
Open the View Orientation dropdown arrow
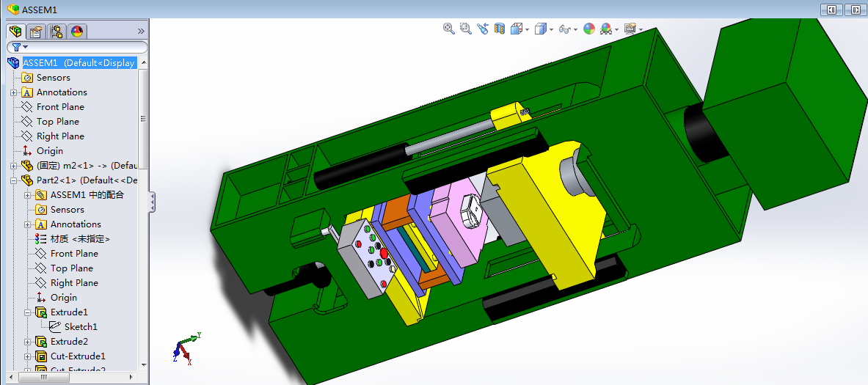[x=527, y=30]
